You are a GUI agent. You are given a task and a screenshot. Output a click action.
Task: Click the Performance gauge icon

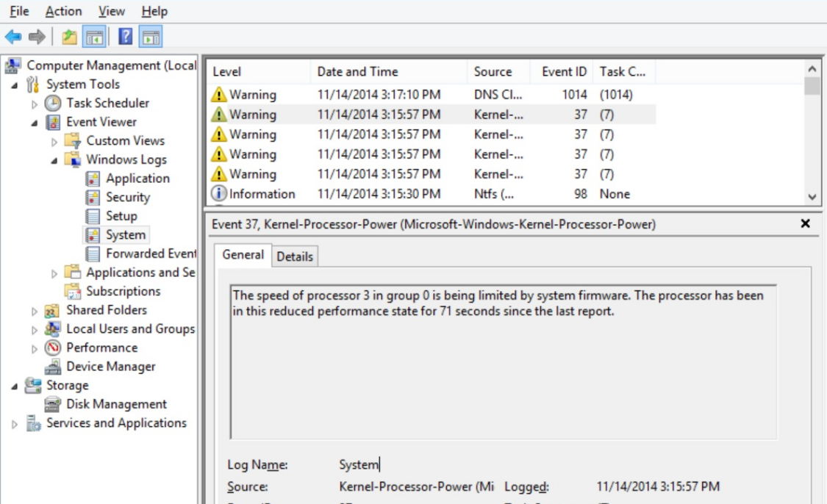[x=53, y=348]
